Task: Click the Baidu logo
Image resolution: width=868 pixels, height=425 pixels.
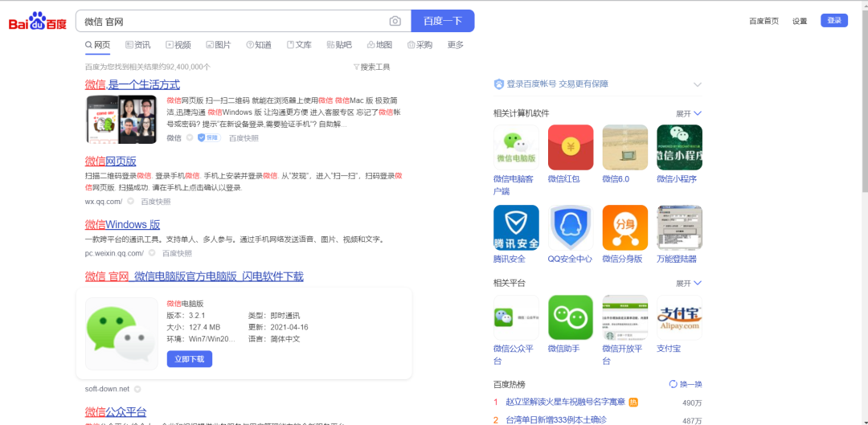Action: [x=37, y=22]
